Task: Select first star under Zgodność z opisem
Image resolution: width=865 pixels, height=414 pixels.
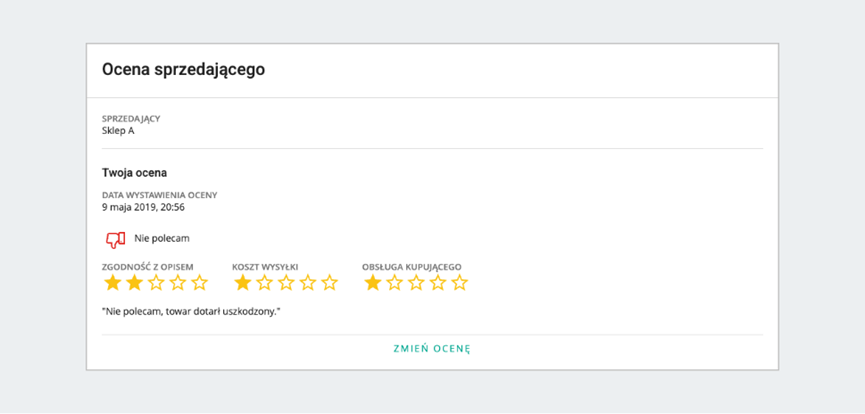Action: (112, 283)
